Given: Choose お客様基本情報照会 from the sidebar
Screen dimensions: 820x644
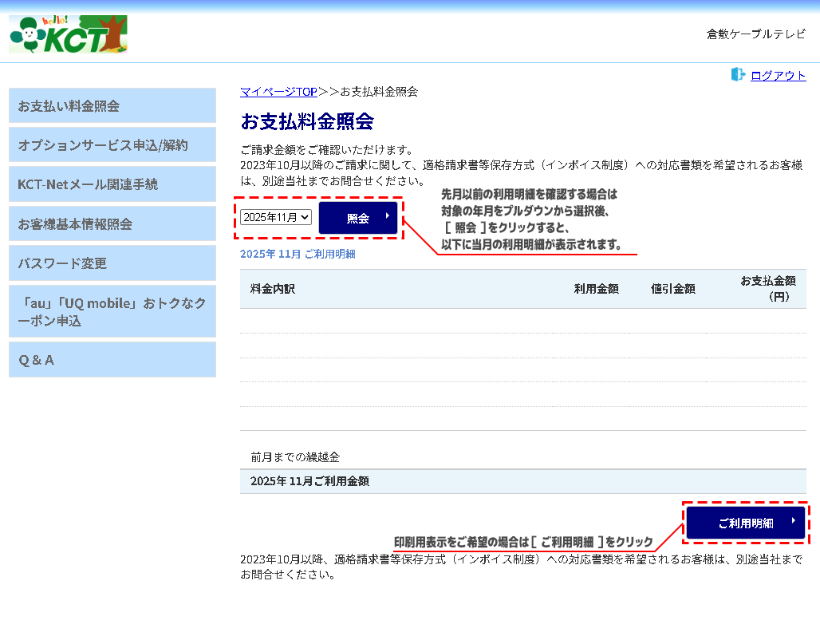Looking at the screenshot, I should pyautogui.click(x=112, y=223).
